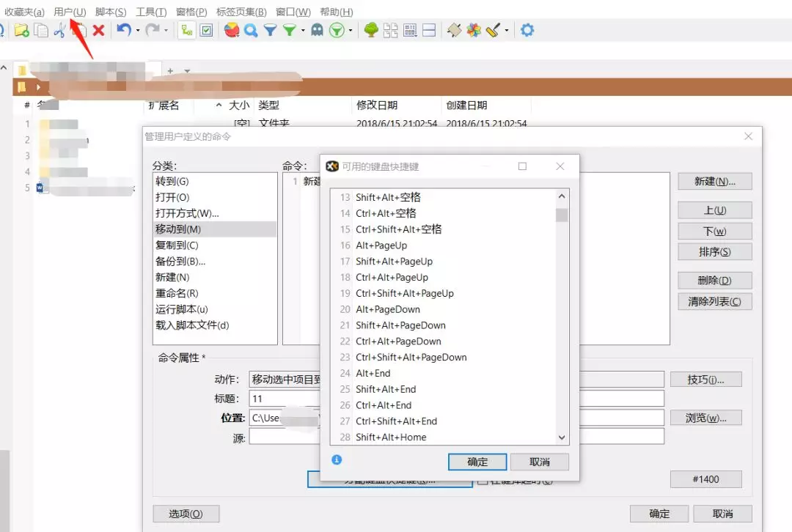The height and width of the screenshot is (532, 792).
Task: Open the Redo history dropdown arrow
Action: tap(166, 30)
